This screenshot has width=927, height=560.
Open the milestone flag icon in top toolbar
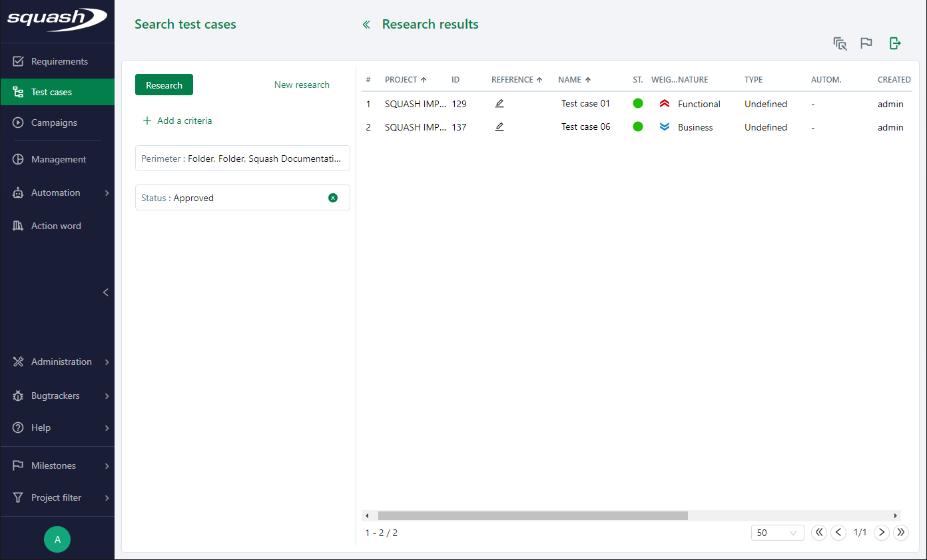[x=866, y=43]
